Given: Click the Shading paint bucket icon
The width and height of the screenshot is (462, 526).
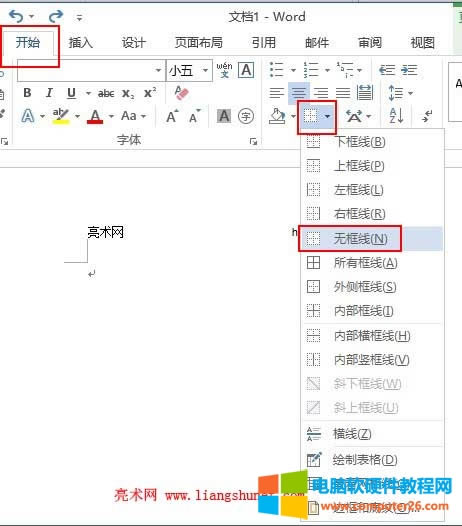Looking at the screenshot, I should (277, 116).
